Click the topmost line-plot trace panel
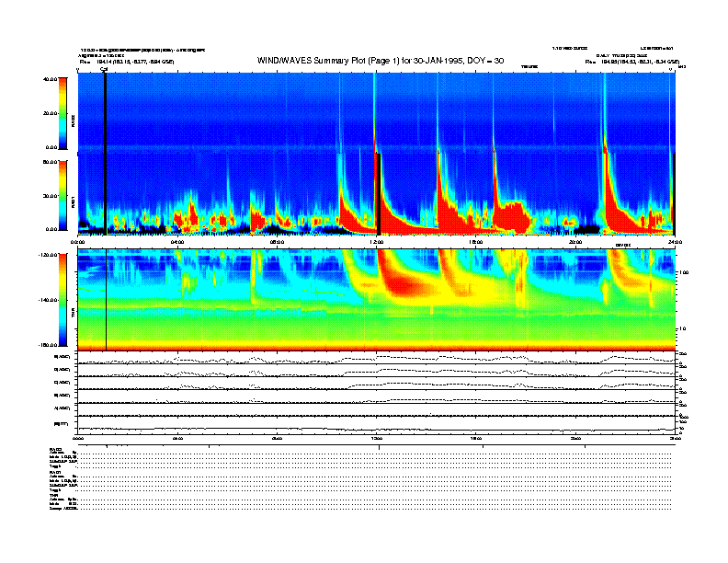The height and width of the screenshot is (563, 728). pyautogui.click(x=377, y=358)
